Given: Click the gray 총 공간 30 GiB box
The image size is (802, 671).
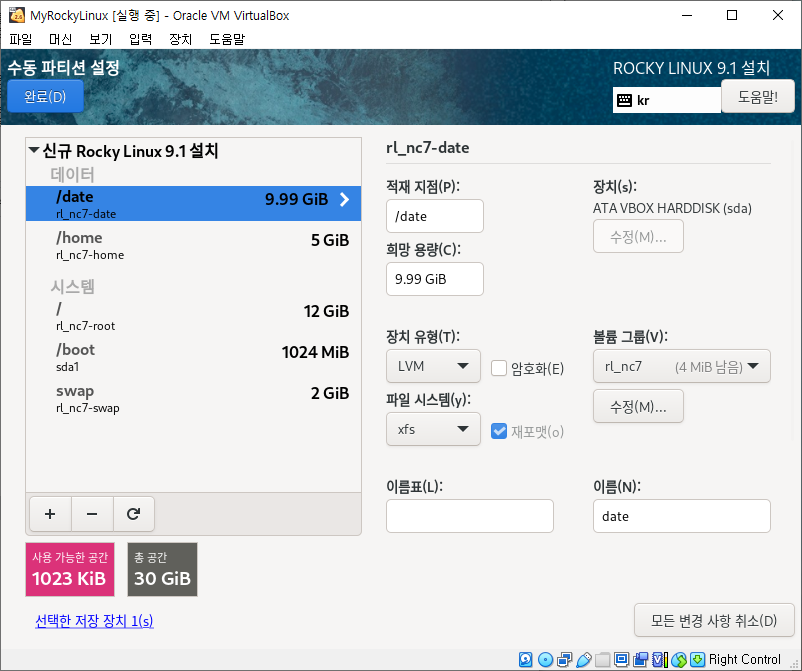Looking at the screenshot, I should (162, 570).
